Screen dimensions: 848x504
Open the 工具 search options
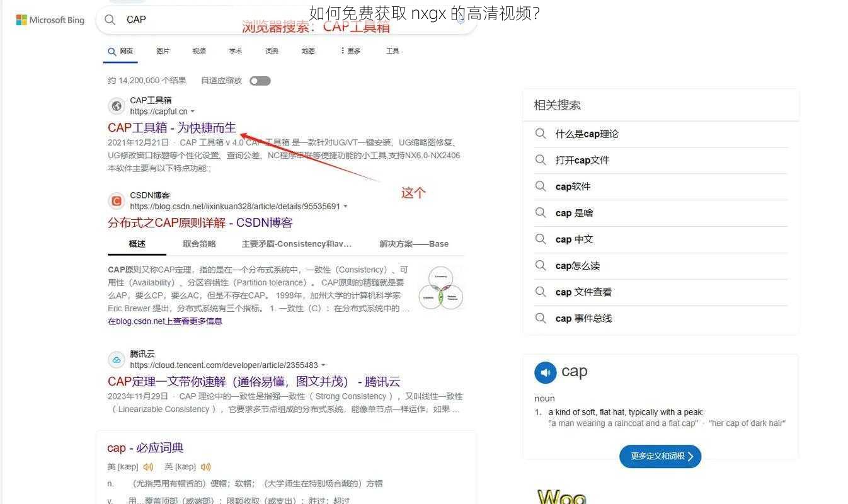pyautogui.click(x=392, y=51)
